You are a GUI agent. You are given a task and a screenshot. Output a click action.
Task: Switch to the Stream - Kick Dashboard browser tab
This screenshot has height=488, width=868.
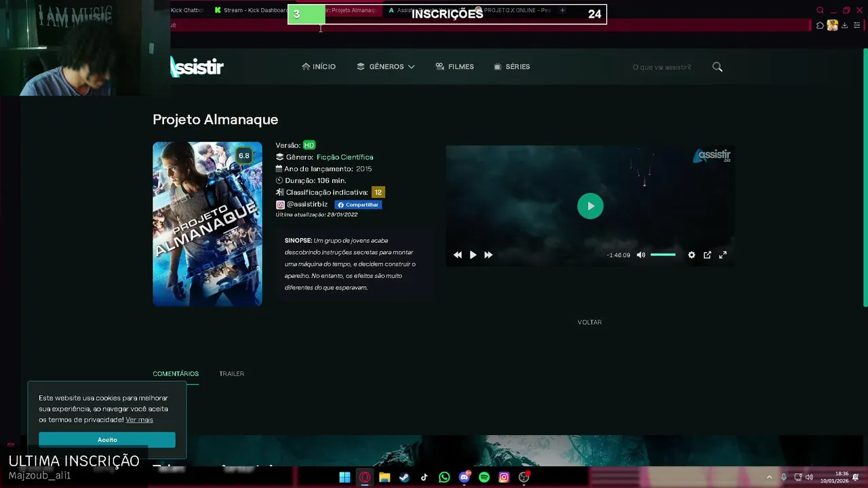point(251,10)
